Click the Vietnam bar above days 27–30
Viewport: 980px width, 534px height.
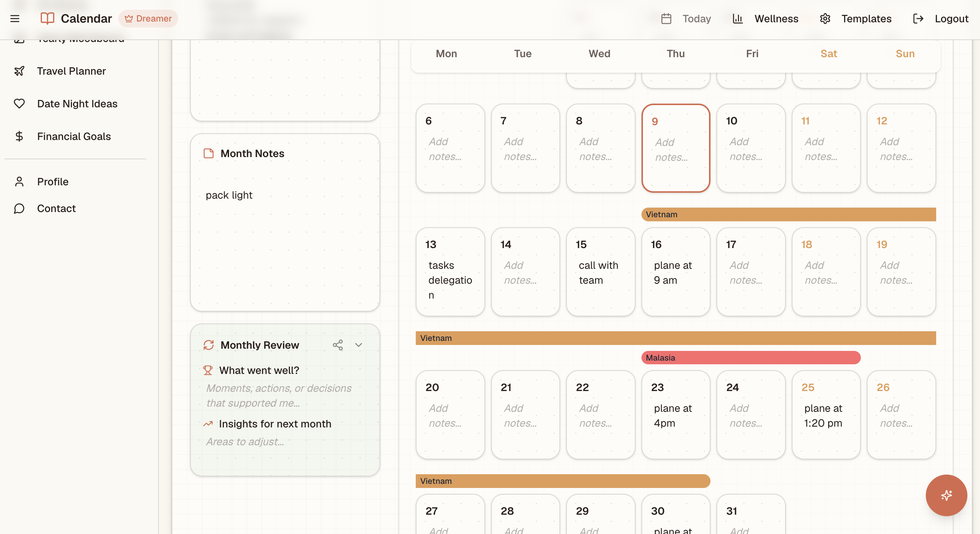click(x=563, y=481)
